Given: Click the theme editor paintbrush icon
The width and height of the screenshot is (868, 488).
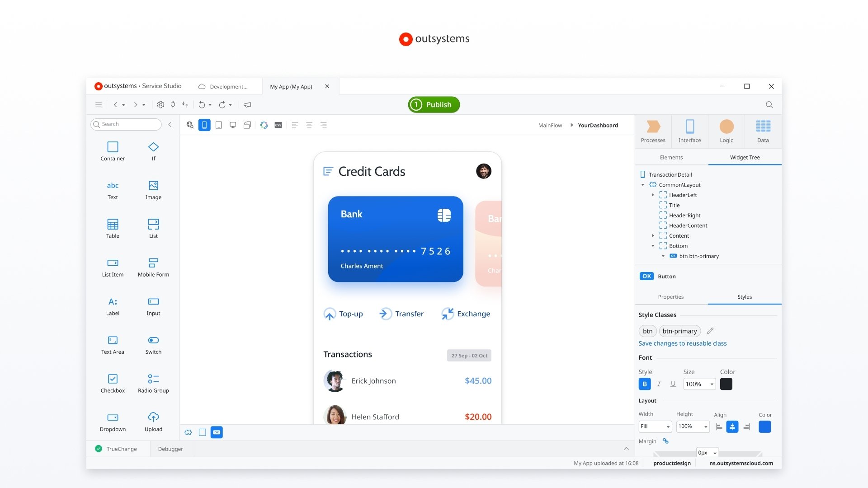Looking at the screenshot, I should [x=264, y=125].
